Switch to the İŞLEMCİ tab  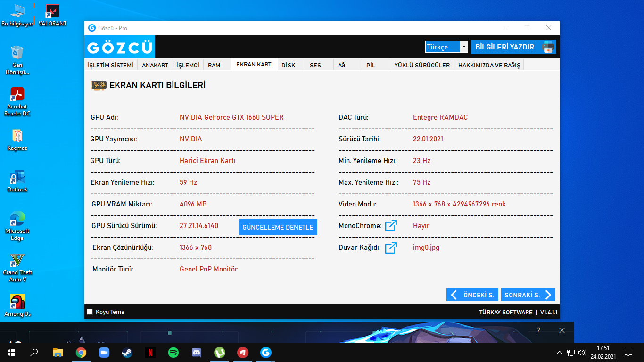point(188,65)
